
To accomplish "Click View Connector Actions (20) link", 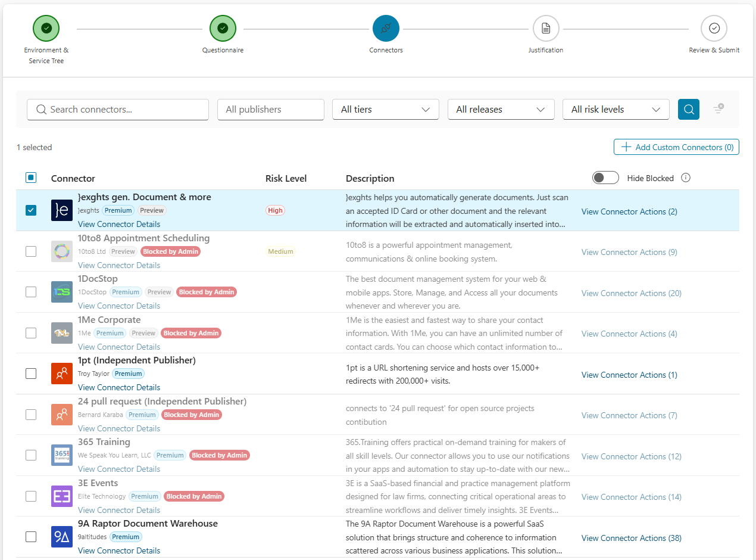I will [x=632, y=293].
